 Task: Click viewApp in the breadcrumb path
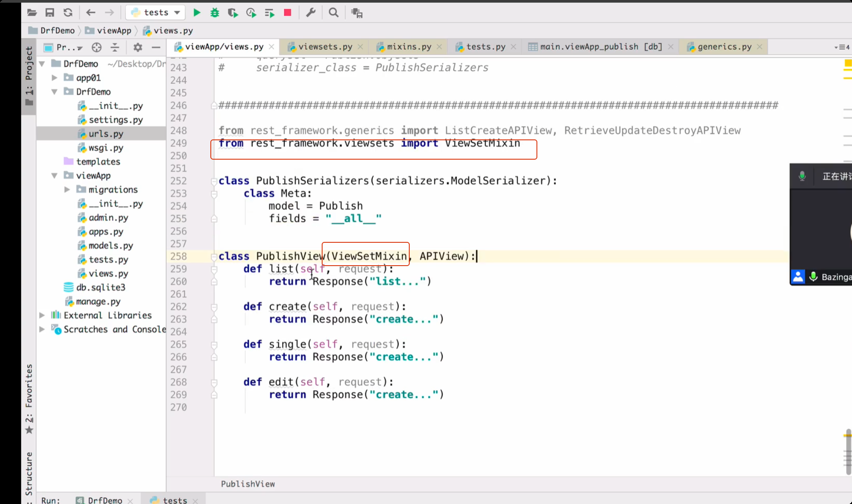pyautogui.click(x=114, y=30)
